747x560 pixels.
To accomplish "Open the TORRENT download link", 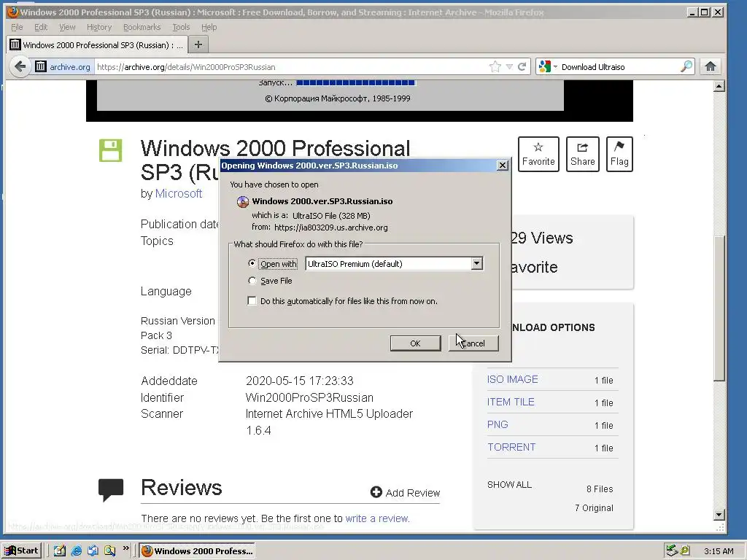I will pyautogui.click(x=511, y=447).
